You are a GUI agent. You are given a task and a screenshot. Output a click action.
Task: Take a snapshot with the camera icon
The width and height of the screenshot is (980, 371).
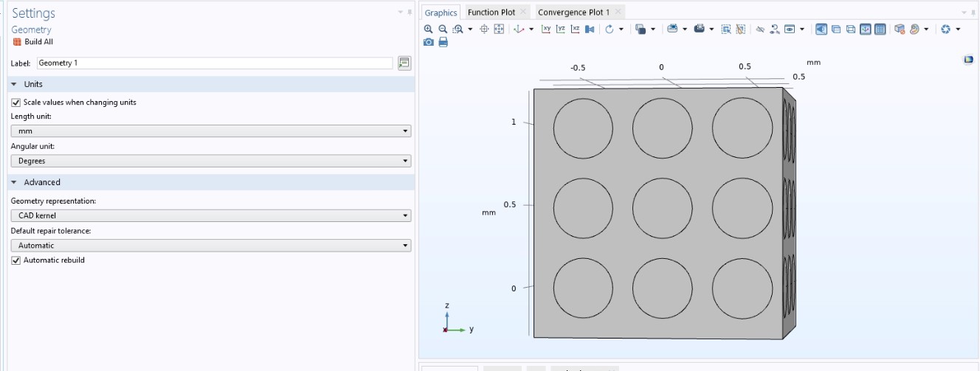point(429,42)
